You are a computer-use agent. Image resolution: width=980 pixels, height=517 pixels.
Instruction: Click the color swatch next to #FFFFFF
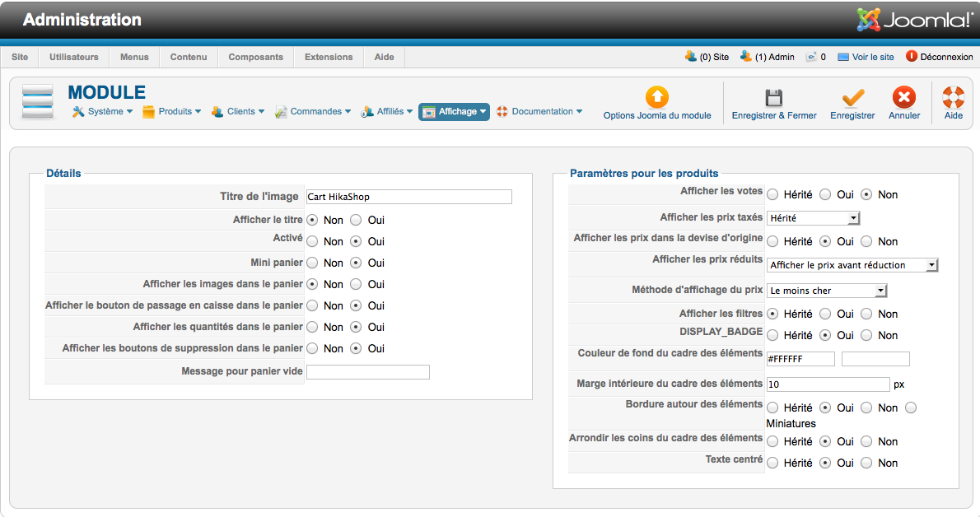(875, 359)
